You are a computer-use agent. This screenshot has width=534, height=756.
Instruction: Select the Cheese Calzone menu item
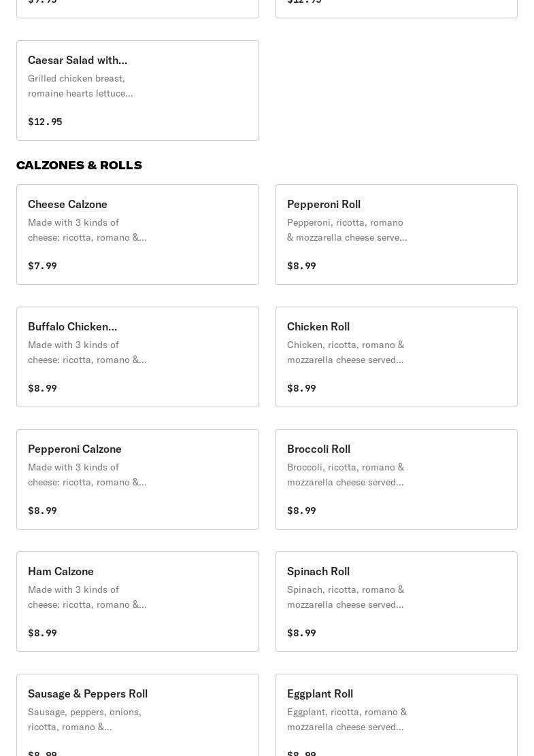137,235
